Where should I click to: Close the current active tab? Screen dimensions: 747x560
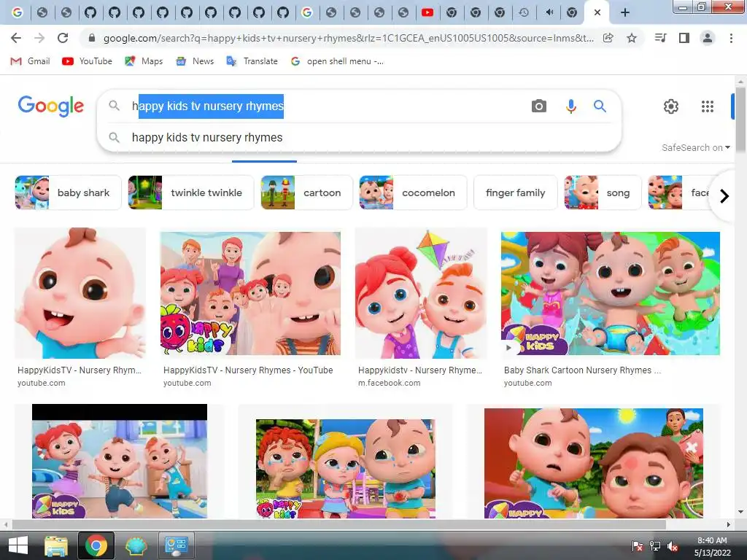(597, 12)
